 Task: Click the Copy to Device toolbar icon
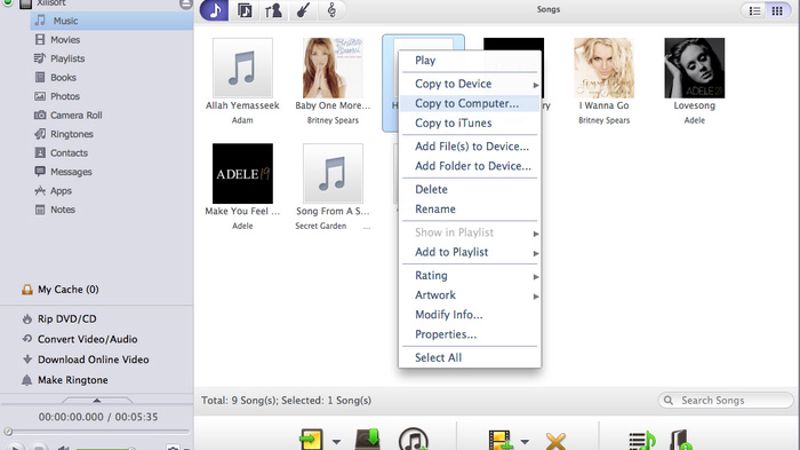[311, 440]
